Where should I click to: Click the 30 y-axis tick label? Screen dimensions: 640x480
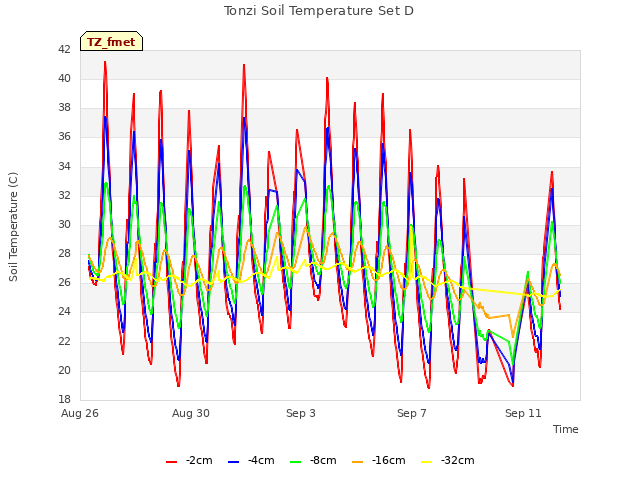coord(64,224)
